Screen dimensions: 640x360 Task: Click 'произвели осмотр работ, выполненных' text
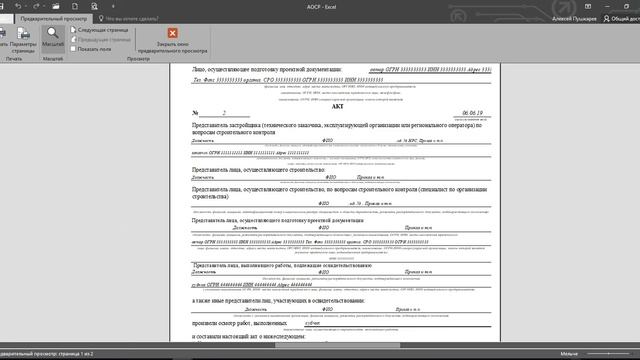(x=239, y=323)
